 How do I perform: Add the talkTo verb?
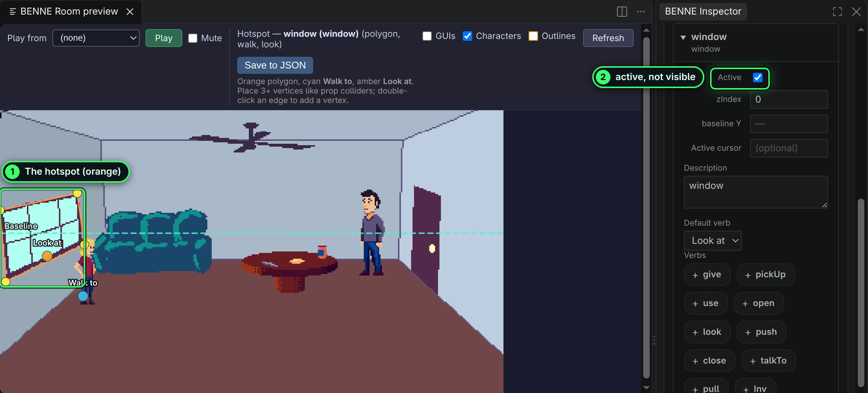pos(768,361)
